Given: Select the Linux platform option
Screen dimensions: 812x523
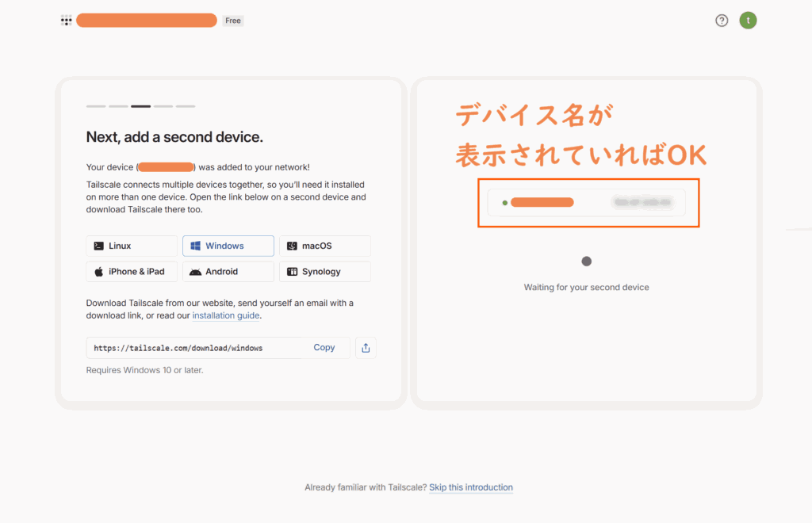Looking at the screenshot, I should [132, 246].
